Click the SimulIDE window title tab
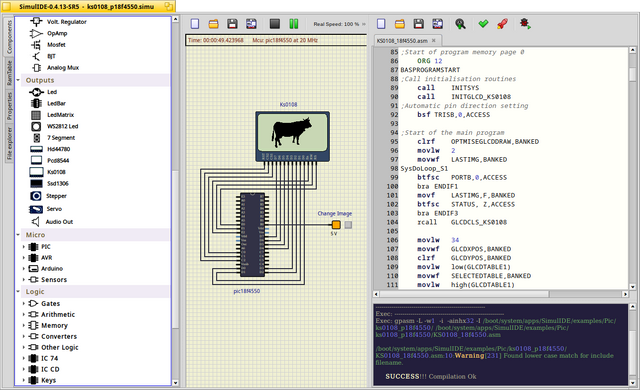 click(x=88, y=7)
